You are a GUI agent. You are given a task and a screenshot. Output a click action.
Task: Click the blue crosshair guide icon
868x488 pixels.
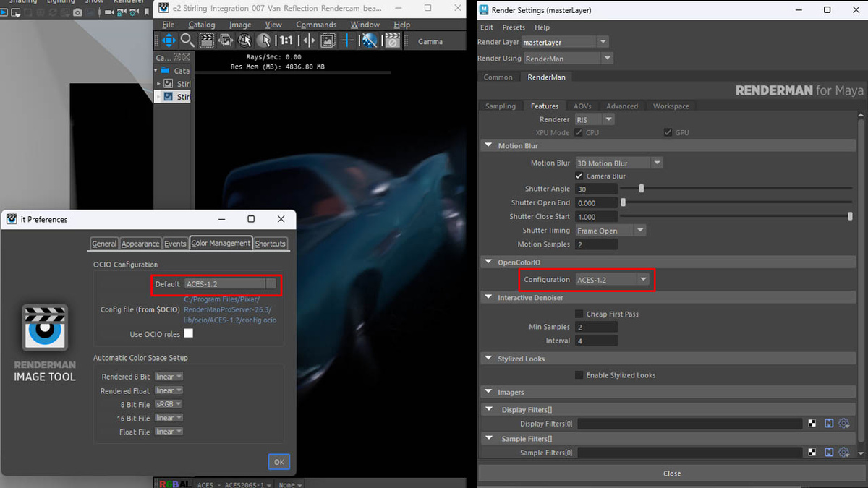pyautogui.click(x=347, y=41)
